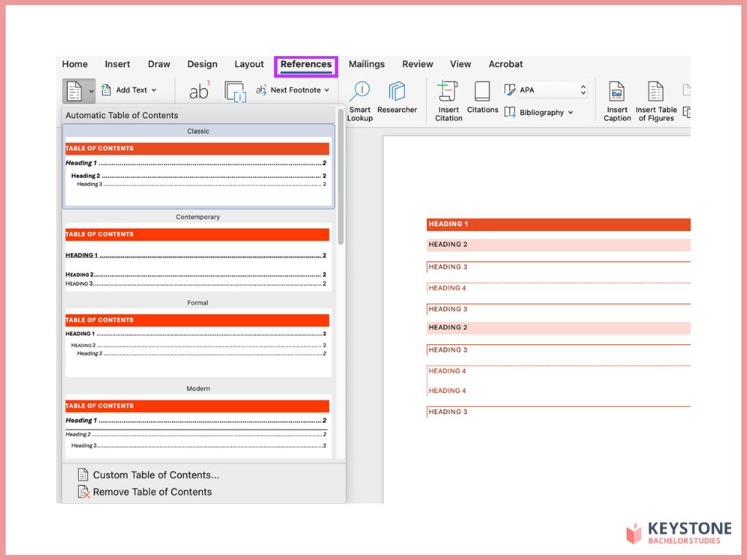747x560 pixels.
Task: Insert a footnote with the ab icon
Action: [199, 90]
